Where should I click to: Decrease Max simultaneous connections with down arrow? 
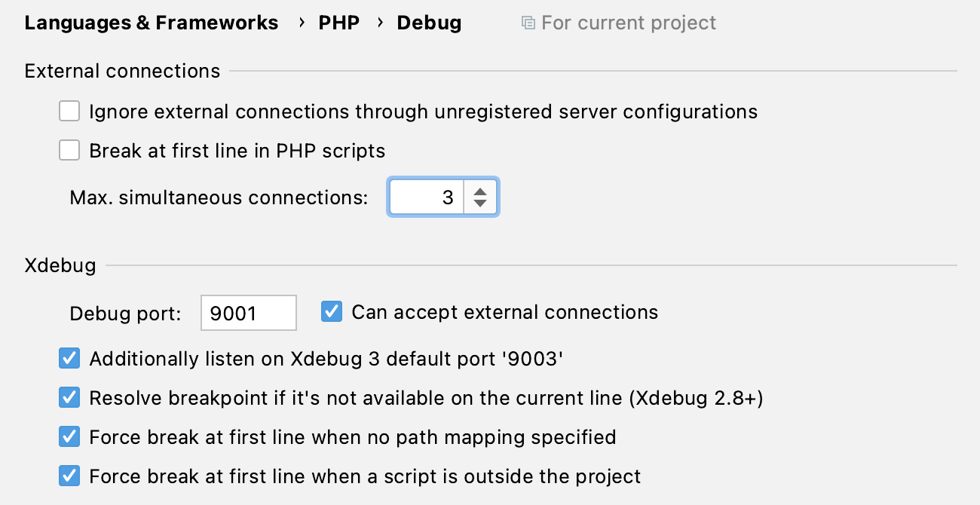(x=480, y=202)
